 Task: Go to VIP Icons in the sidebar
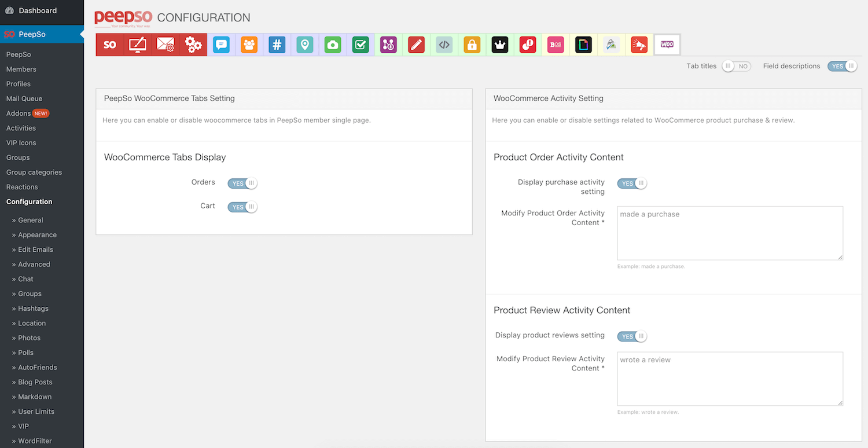click(21, 143)
